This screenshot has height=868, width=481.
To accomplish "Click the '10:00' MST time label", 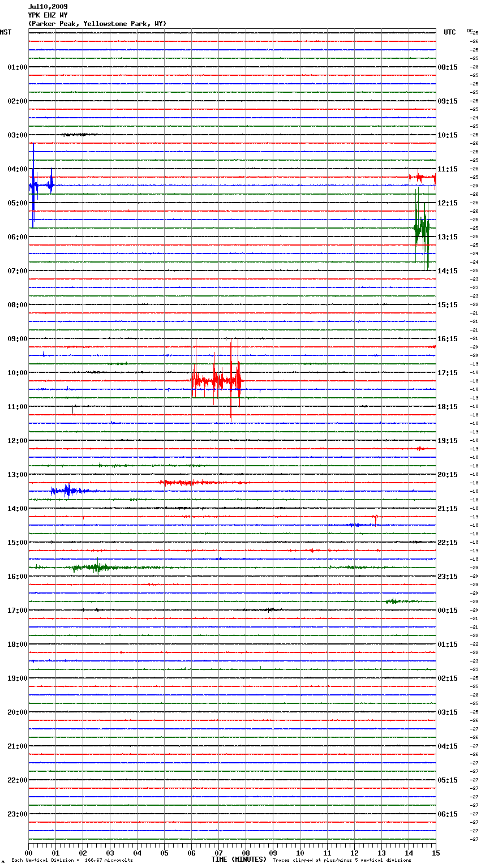I will 17,373.
